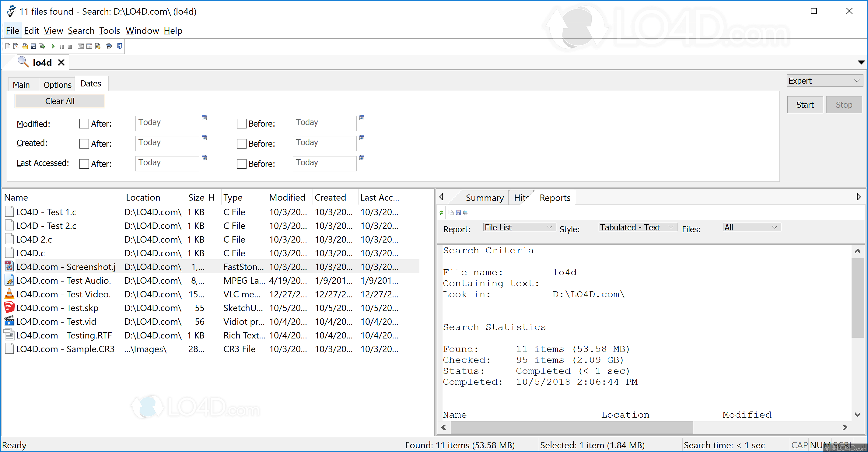Refresh the report with green arrows icon
This screenshot has height=452, width=868.
[441, 212]
